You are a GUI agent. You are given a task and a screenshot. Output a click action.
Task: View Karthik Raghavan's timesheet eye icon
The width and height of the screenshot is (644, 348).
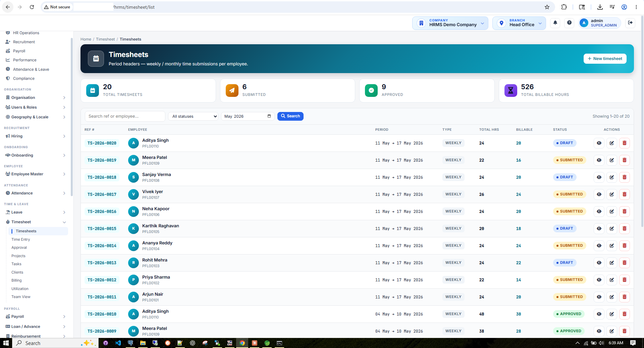599,229
